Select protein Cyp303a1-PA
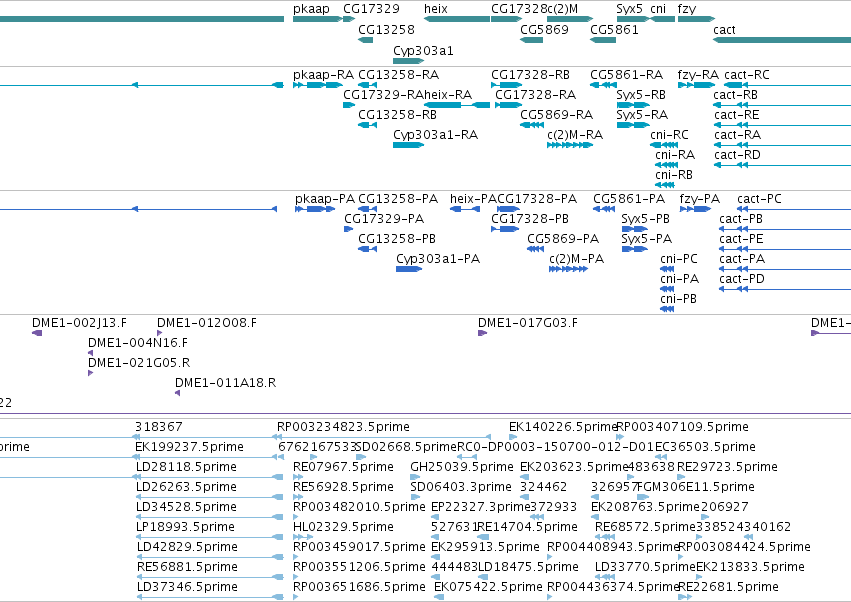This screenshot has width=851, height=602. click(438, 259)
